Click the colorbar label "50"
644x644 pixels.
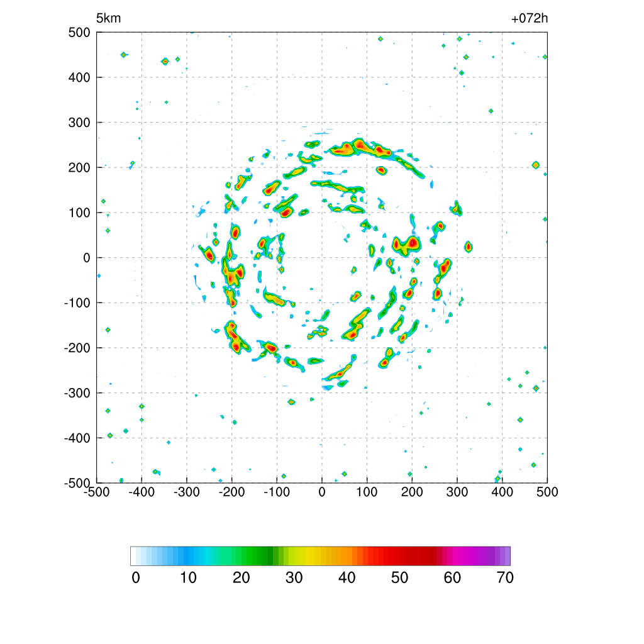[399, 578]
